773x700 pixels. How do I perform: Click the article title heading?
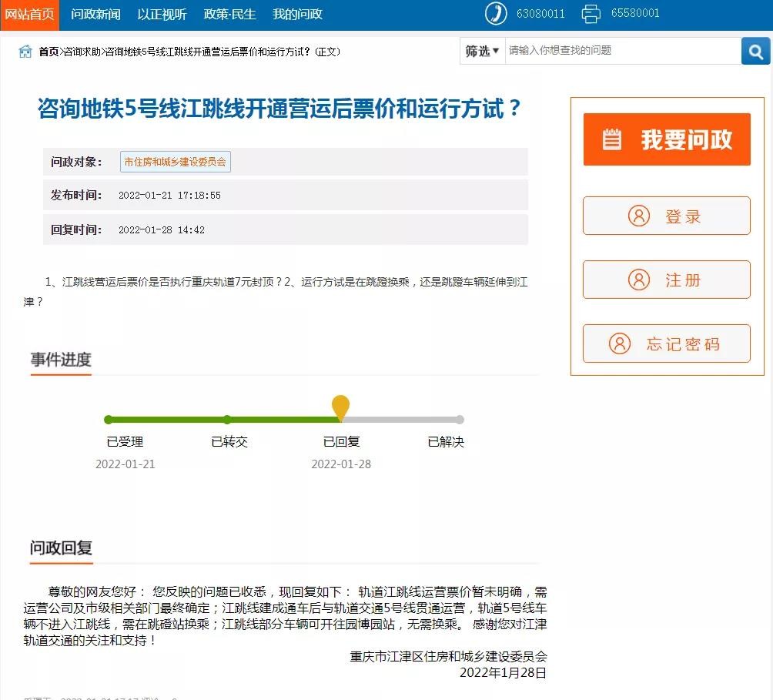279,108
